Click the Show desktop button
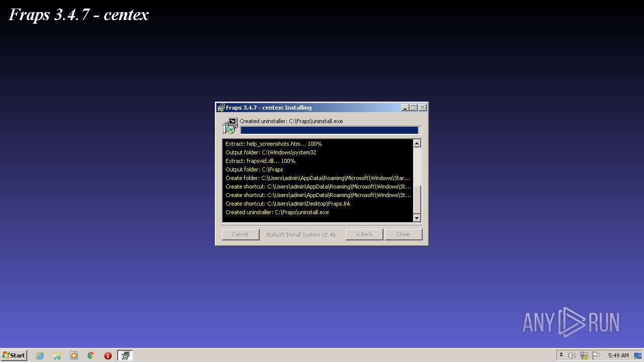Screen dimensions: 644x362 [x=639, y=355]
